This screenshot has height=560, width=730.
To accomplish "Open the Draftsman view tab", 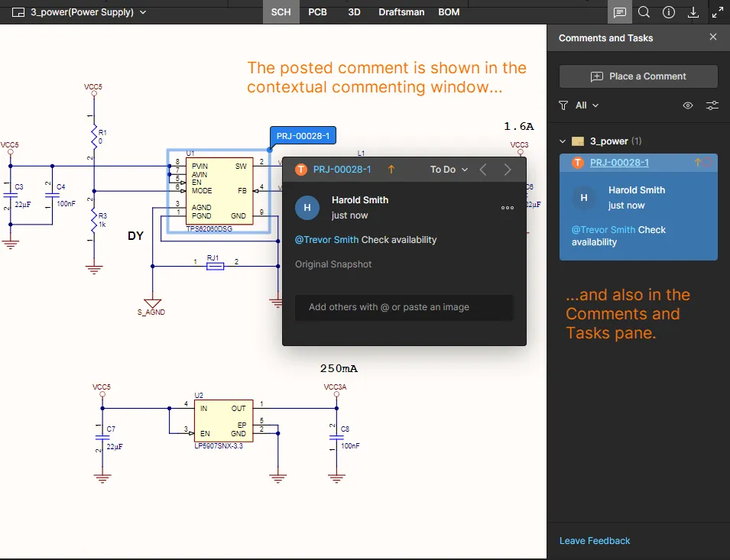I will (401, 12).
